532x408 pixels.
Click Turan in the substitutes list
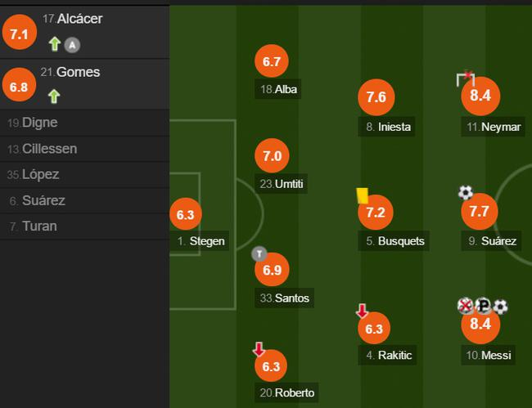(x=39, y=226)
